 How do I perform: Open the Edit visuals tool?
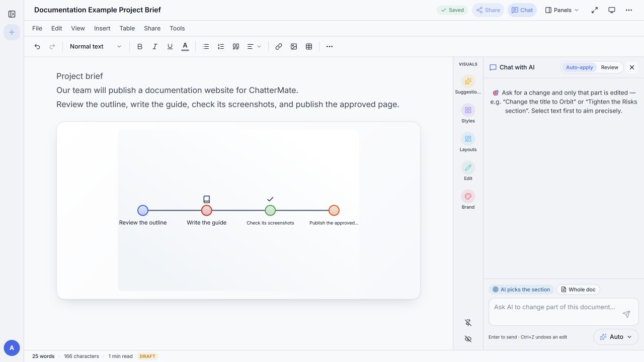(468, 171)
